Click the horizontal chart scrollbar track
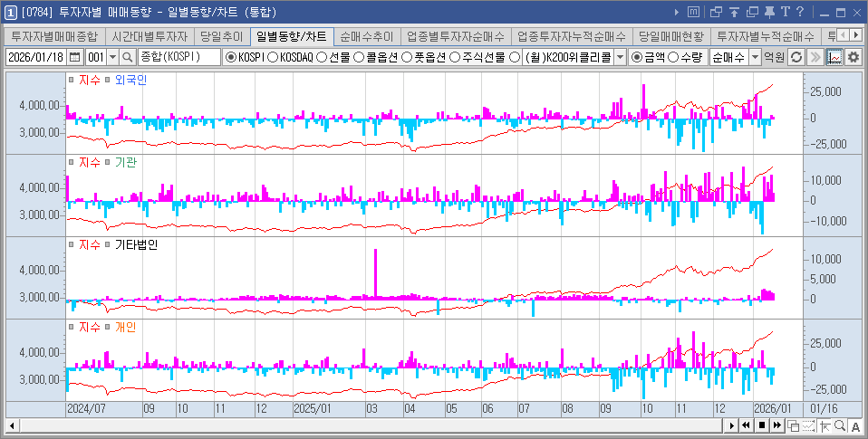This screenshot has width=868, height=439. point(371,425)
